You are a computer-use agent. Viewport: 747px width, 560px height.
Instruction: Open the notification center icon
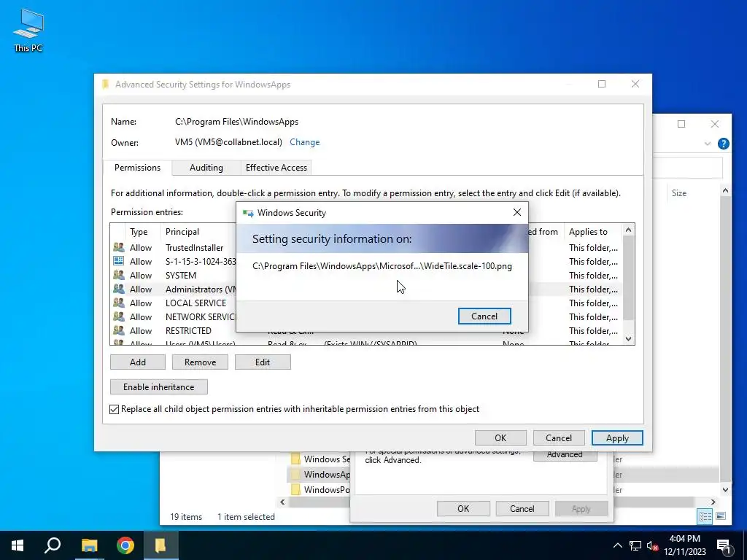pos(724,545)
